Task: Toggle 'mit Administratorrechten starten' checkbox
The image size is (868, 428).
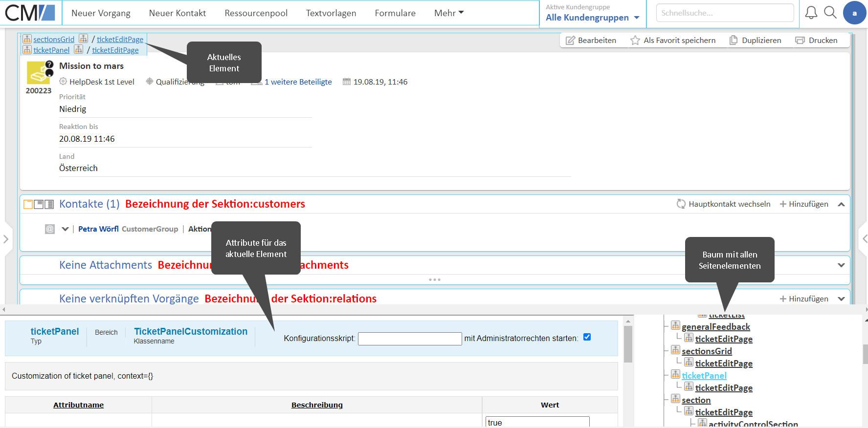Action: [x=587, y=337]
